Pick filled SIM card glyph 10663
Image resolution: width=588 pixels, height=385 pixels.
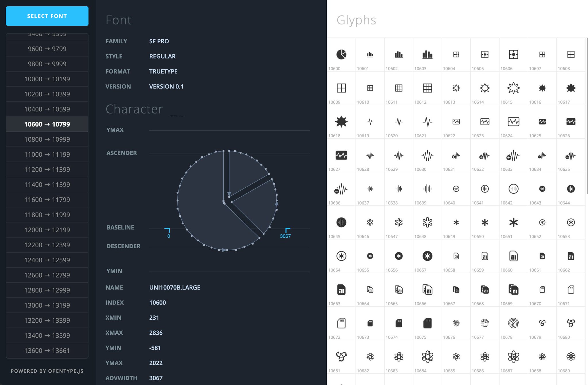tap(341, 290)
